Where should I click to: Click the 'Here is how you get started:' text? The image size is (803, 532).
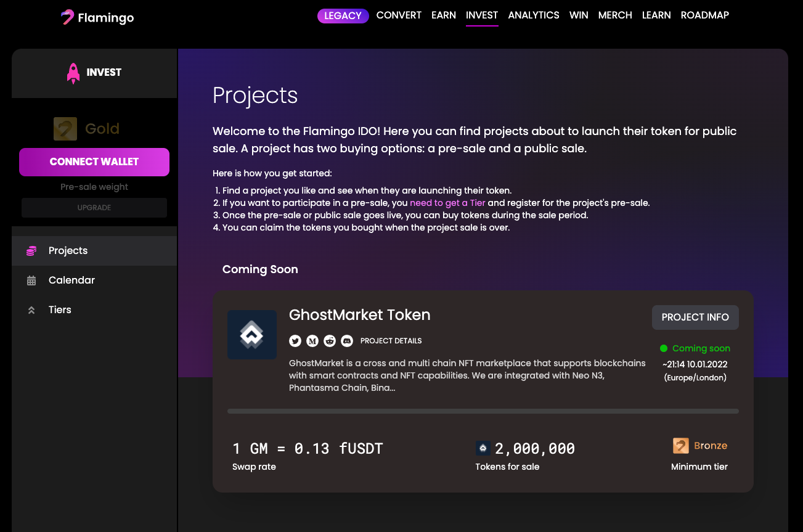point(272,174)
